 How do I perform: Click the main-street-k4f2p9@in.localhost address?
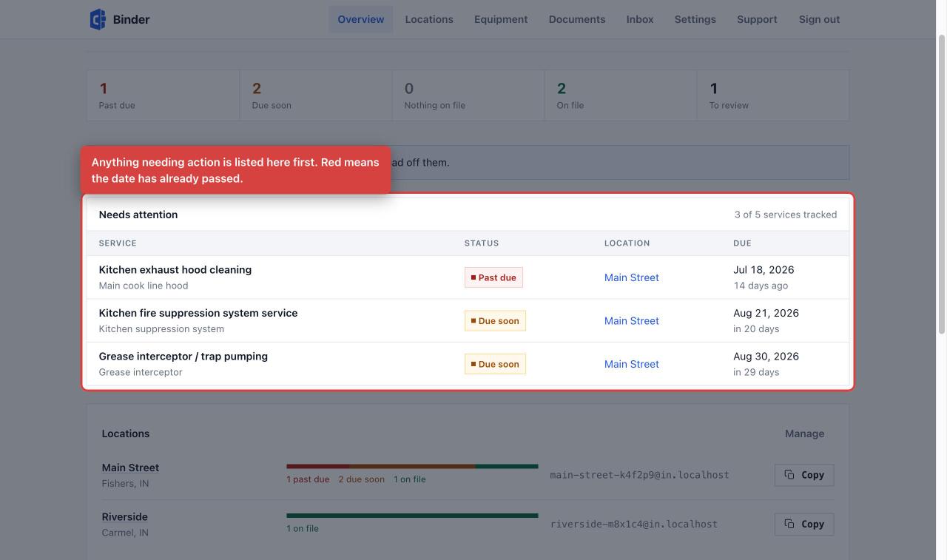pos(639,475)
